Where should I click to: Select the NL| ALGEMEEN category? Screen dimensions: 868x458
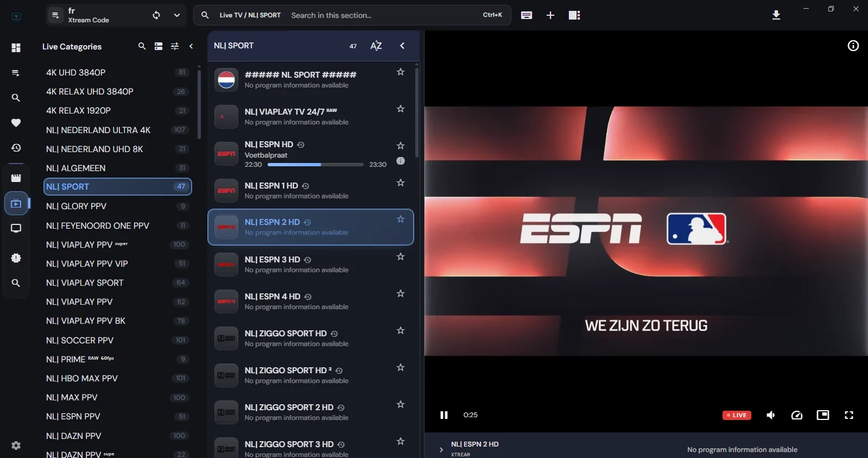click(x=117, y=168)
